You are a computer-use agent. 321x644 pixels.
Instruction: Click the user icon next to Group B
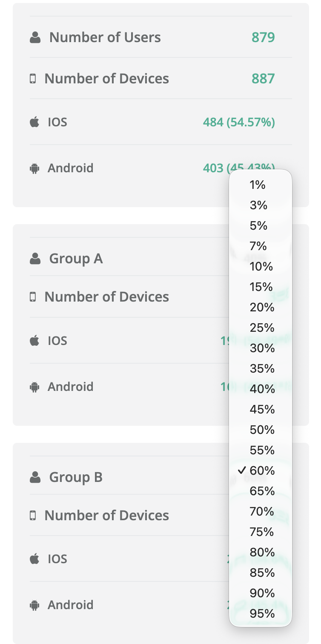click(x=35, y=477)
